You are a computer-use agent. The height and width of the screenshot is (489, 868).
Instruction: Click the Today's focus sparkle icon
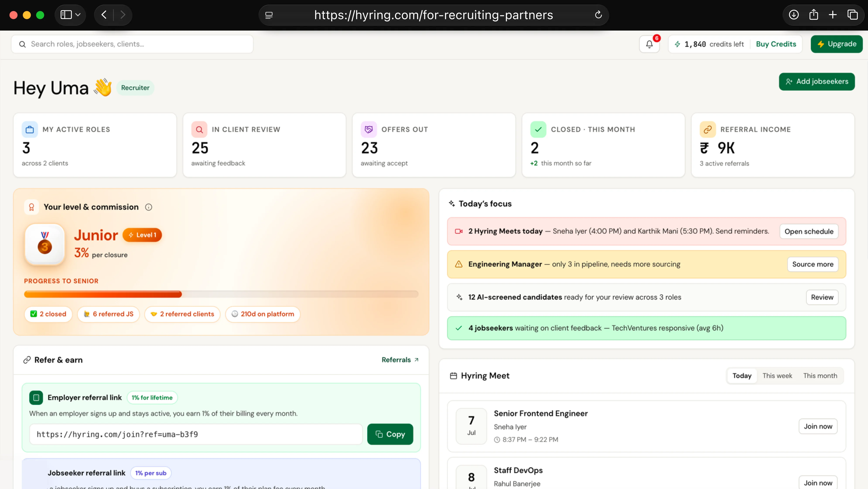tap(452, 203)
